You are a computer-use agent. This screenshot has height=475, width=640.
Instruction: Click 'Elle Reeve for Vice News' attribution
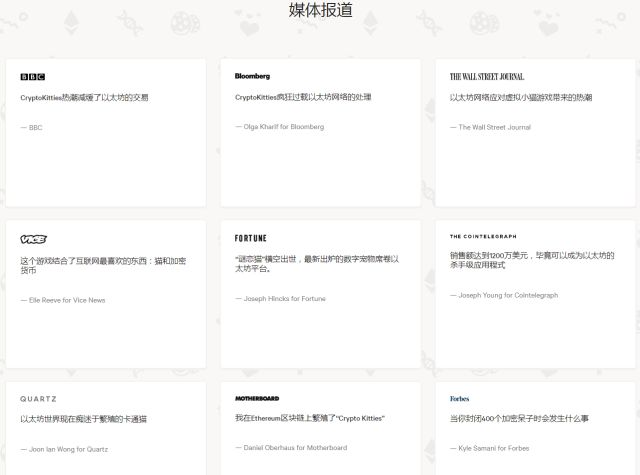pos(67,300)
